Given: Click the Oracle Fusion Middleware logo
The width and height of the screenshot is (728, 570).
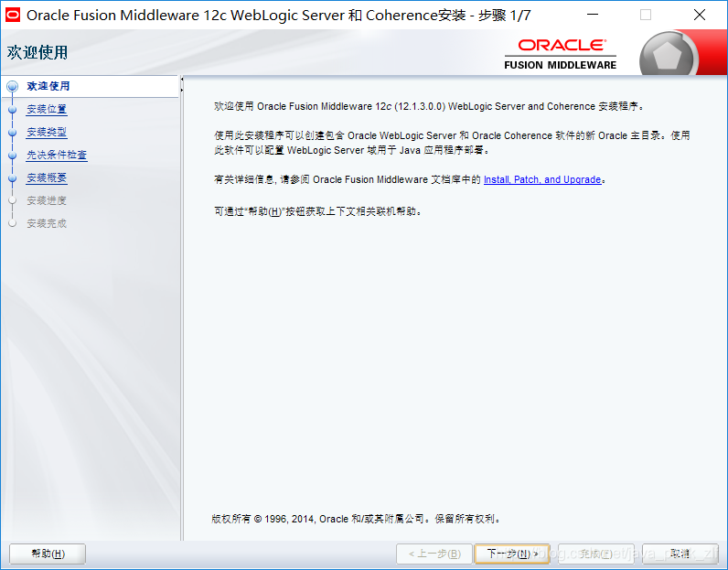Looking at the screenshot, I should tap(561, 54).
